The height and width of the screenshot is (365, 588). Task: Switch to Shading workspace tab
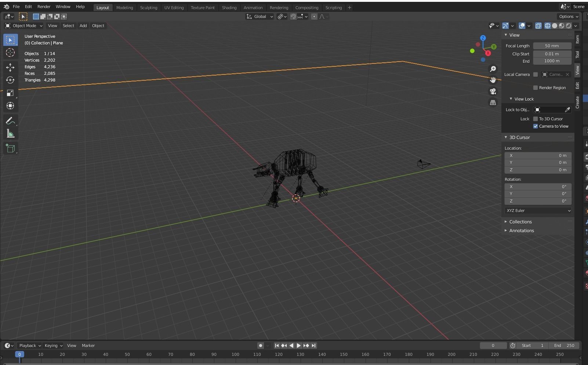coord(229,7)
